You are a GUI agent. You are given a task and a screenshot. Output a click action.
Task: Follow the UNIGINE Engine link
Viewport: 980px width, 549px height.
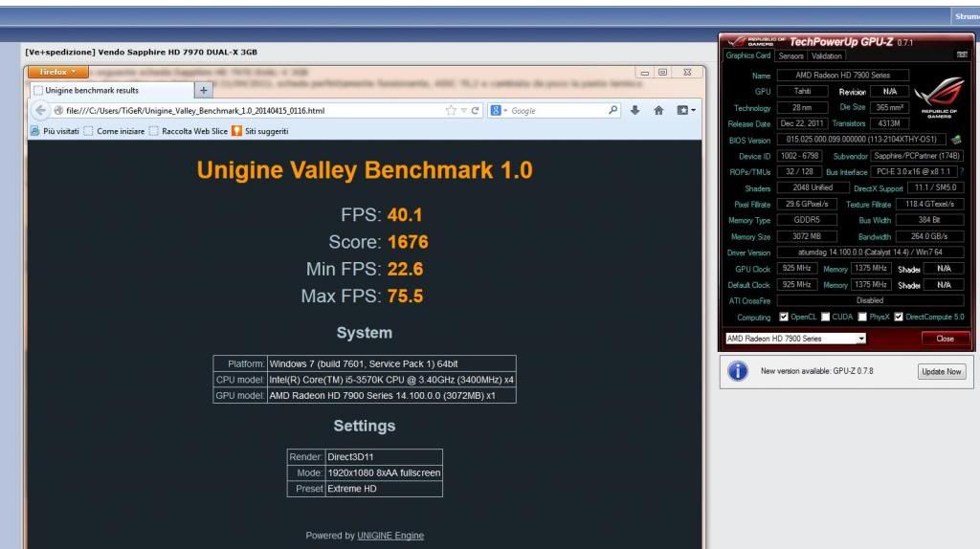pos(390,536)
